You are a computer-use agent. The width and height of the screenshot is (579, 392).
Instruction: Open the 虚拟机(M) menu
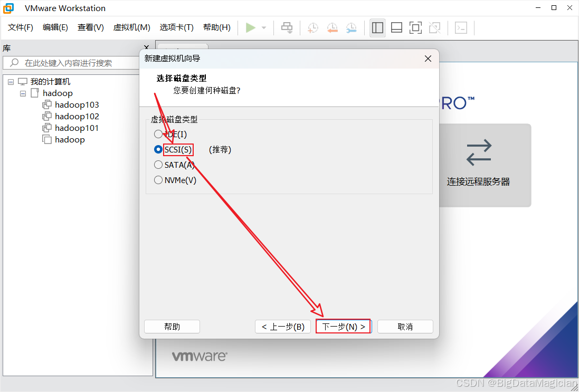pos(132,27)
